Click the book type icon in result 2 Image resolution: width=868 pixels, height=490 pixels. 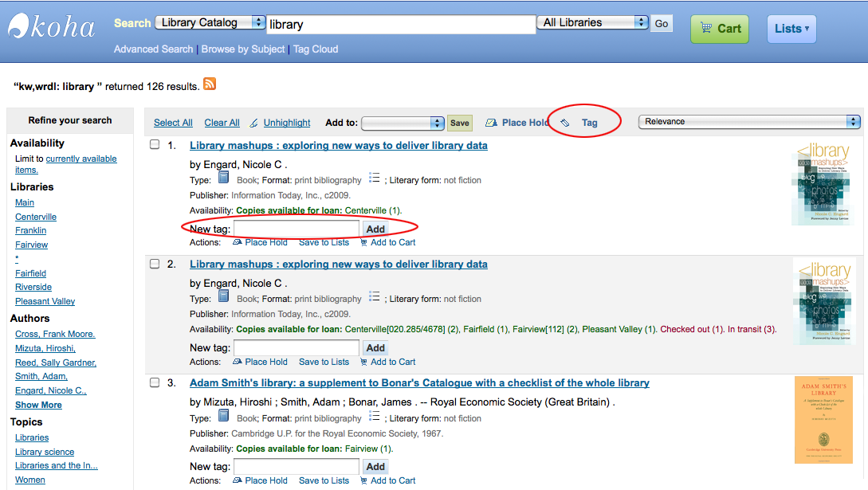tap(224, 296)
